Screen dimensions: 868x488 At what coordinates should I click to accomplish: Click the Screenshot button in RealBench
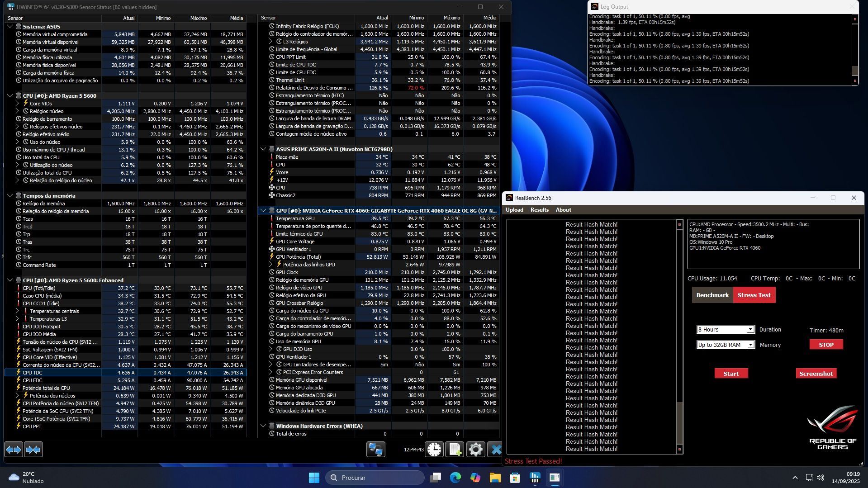tap(816, 374)
